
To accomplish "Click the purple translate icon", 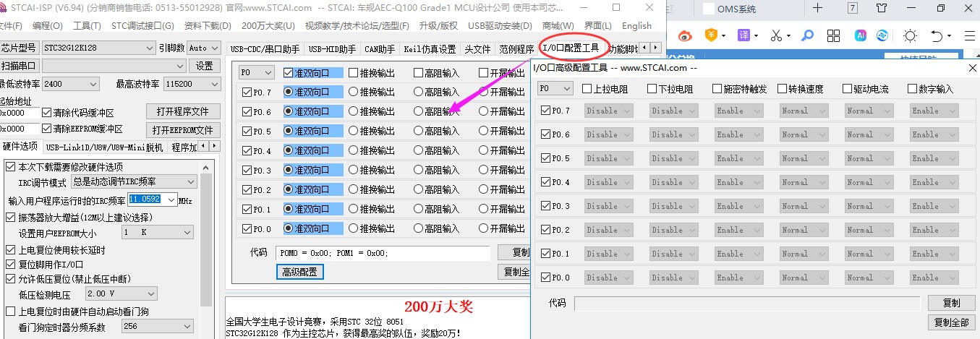I will (743, 35).
